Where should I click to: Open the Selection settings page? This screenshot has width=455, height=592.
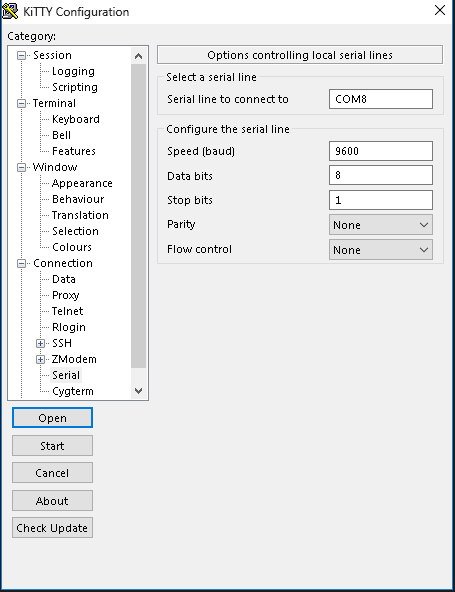click(75, 231)
